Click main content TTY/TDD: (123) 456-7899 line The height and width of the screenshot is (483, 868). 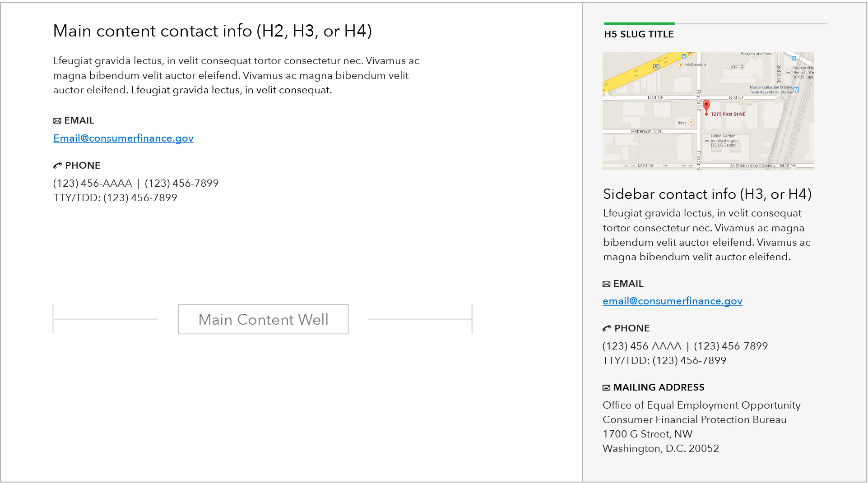click(115, 198)
